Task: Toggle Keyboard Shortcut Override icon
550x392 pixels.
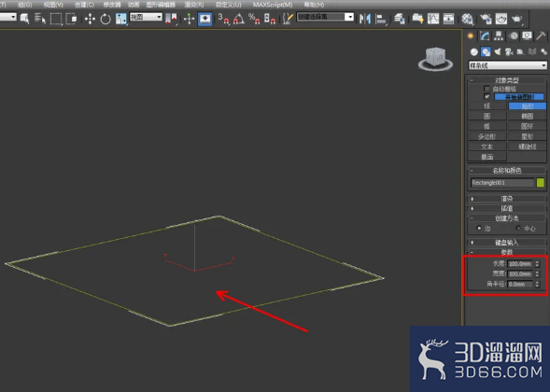Action: [204, 19]
